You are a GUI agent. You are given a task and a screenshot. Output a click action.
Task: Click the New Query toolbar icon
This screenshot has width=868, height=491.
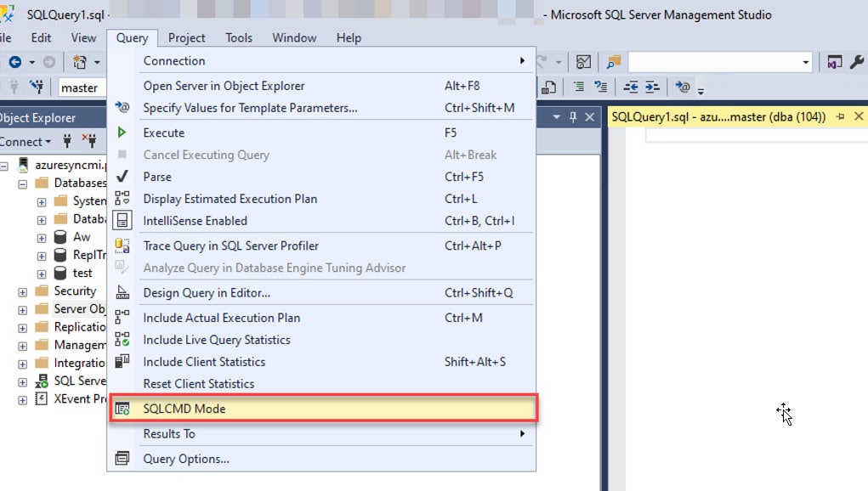pyautogui.click(x=80, y=62)
